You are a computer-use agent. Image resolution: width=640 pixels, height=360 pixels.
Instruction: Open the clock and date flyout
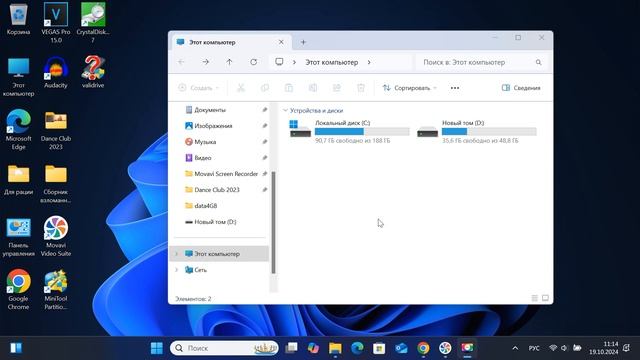tap(603, 348)
